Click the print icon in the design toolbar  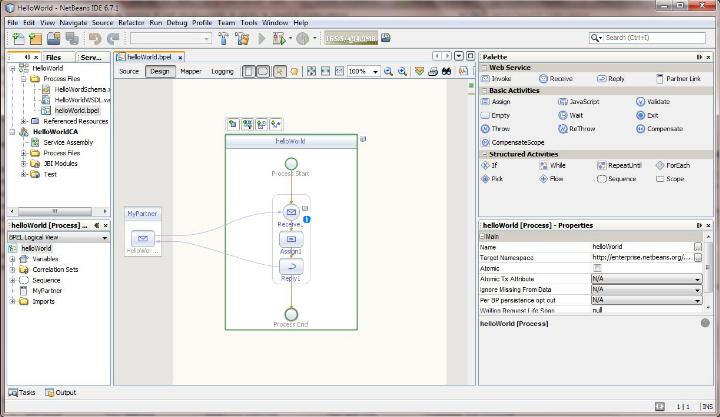tap(433, 71)
